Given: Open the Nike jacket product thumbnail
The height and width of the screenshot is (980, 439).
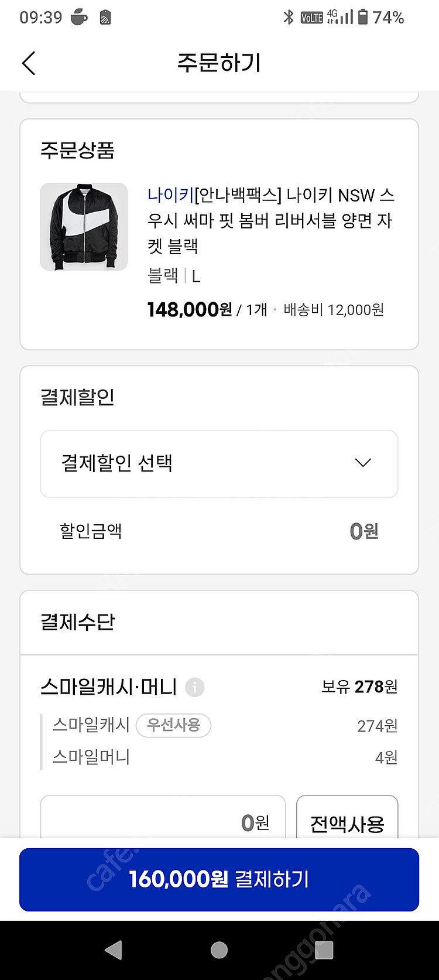Looking at the screenshot, I should (84, 227).
